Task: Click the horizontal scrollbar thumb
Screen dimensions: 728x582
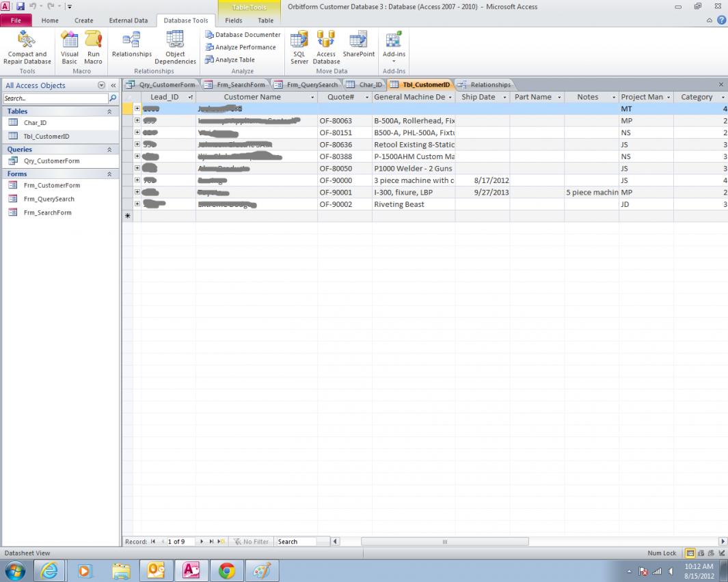Action: [445, 542]
